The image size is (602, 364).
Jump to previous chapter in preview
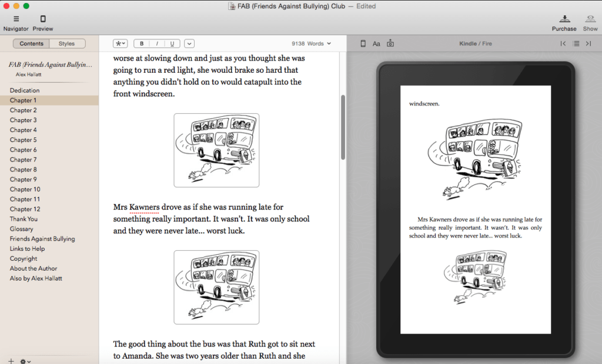point(563,43)
